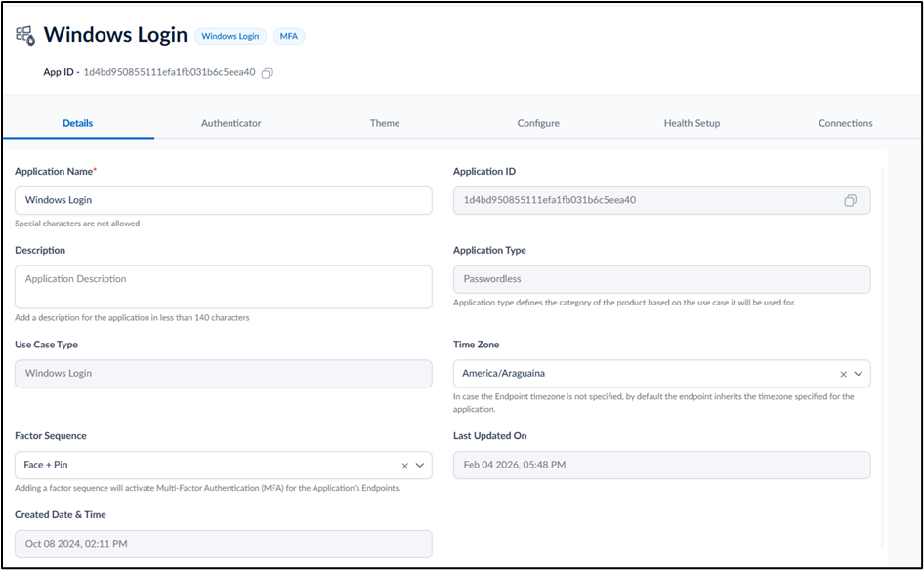Image resolution: width=924 pixels, height=570 pixels.
Task: Click the Application Type label
Action: click(x=489, y=250)
